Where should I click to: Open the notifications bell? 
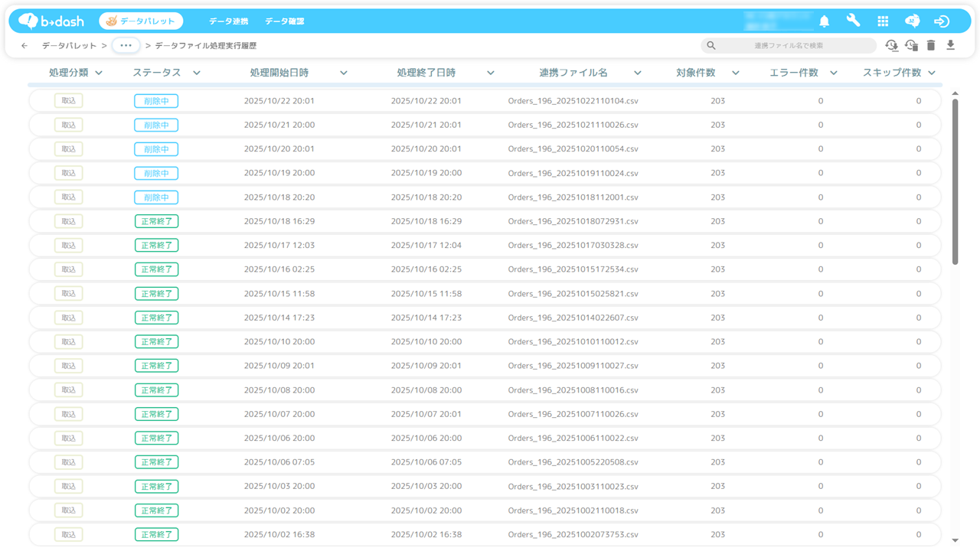pos(824,21)
